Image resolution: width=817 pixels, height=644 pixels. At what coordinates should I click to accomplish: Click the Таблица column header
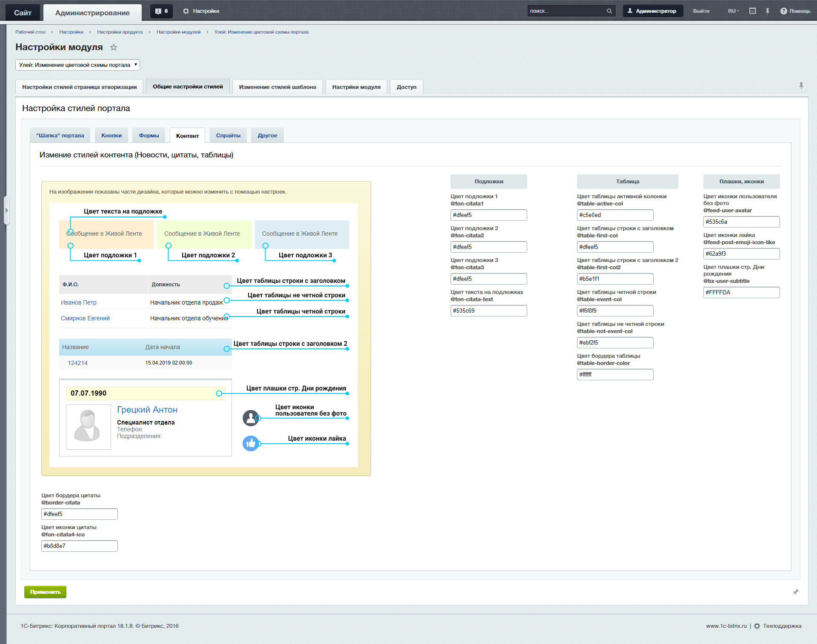[627, 181]
